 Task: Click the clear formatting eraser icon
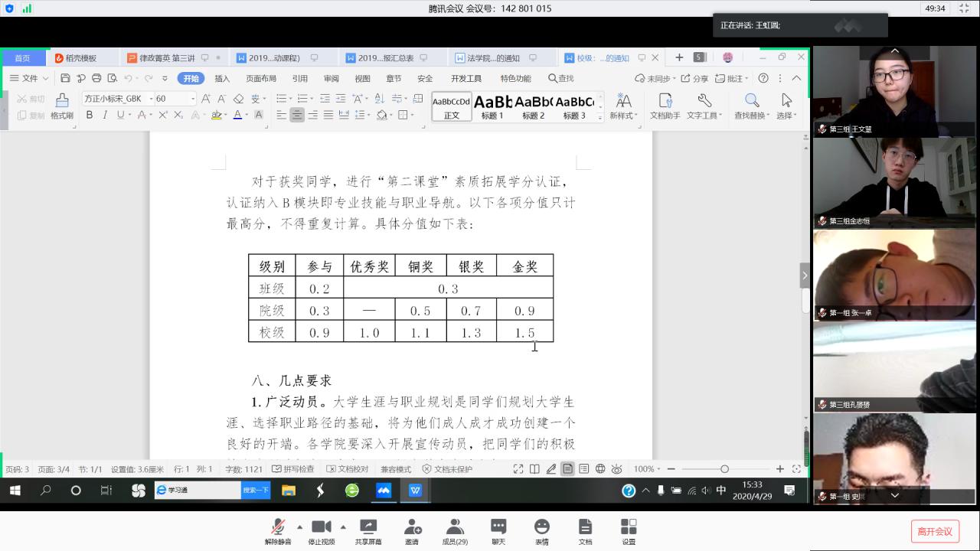pyautogui.click(x=238, y=99)
